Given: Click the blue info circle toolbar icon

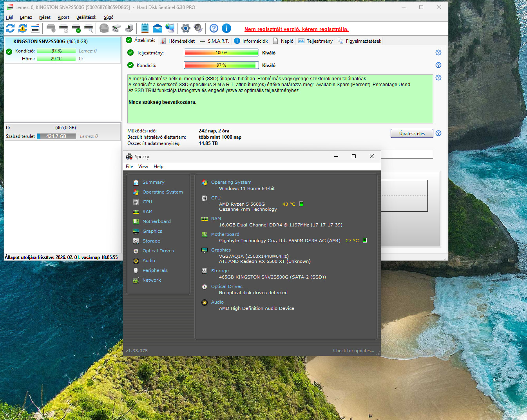Looking at the screenshot, I should tap(226, 28).
